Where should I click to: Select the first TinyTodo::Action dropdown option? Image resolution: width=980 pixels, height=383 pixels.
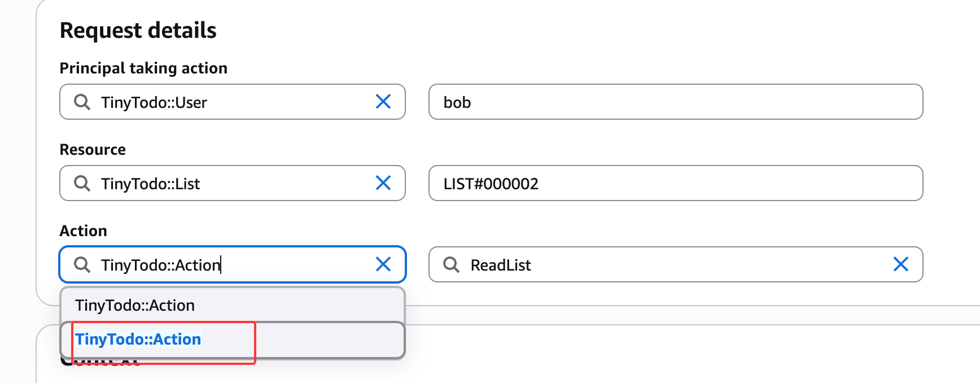[x=135, y=306]
